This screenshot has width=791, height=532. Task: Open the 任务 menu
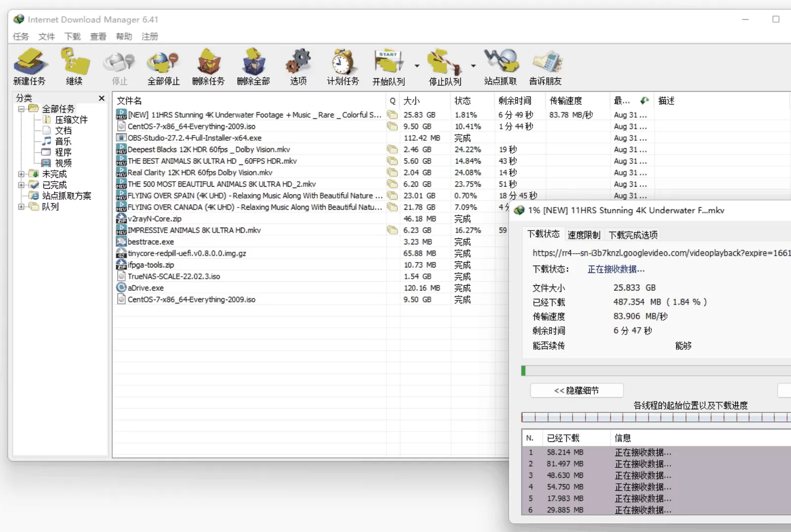[x=21, y=36]
